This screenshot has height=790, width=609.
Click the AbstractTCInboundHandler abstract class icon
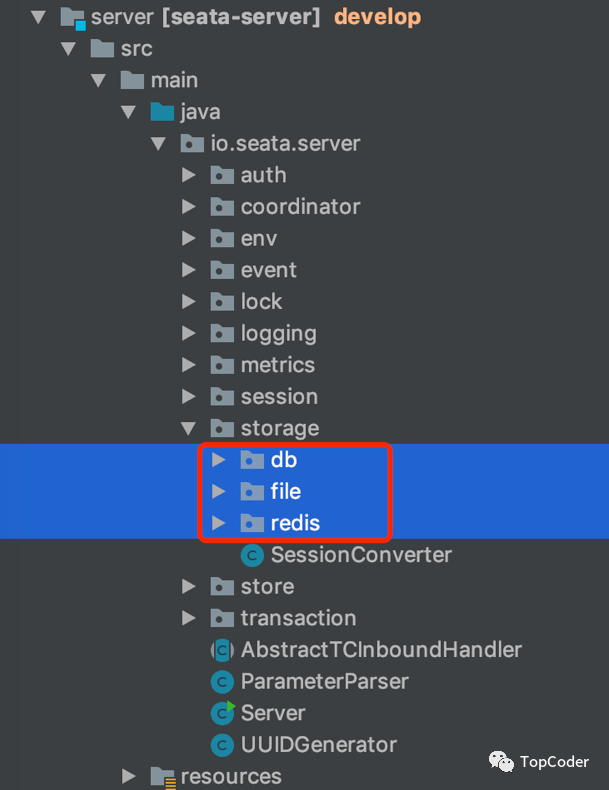tap(222, 650)
